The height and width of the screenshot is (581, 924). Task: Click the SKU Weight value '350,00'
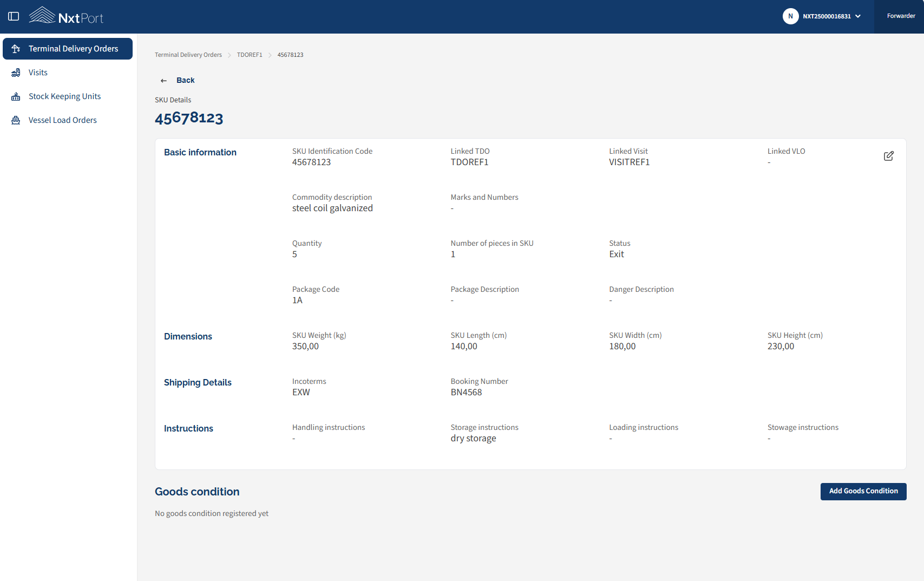click(305, 347)
